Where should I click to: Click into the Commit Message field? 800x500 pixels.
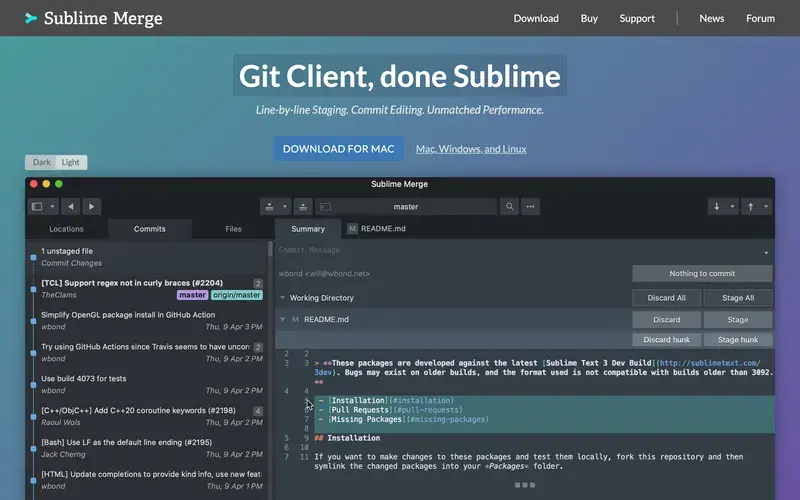pos(518,250)
